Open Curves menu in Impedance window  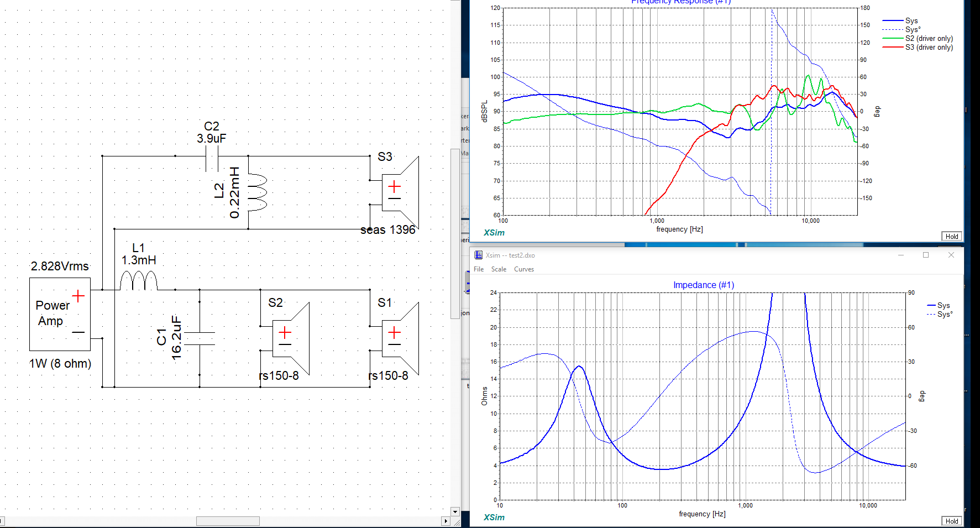[x=524, y=269]
